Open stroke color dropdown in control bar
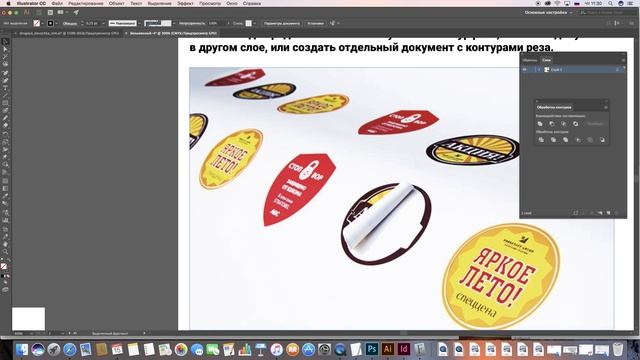Screen dimensions: 640x360 56,24
